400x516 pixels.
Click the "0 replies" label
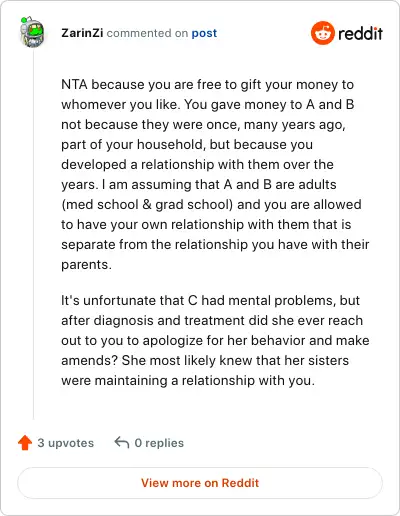(x=159, y=443)
